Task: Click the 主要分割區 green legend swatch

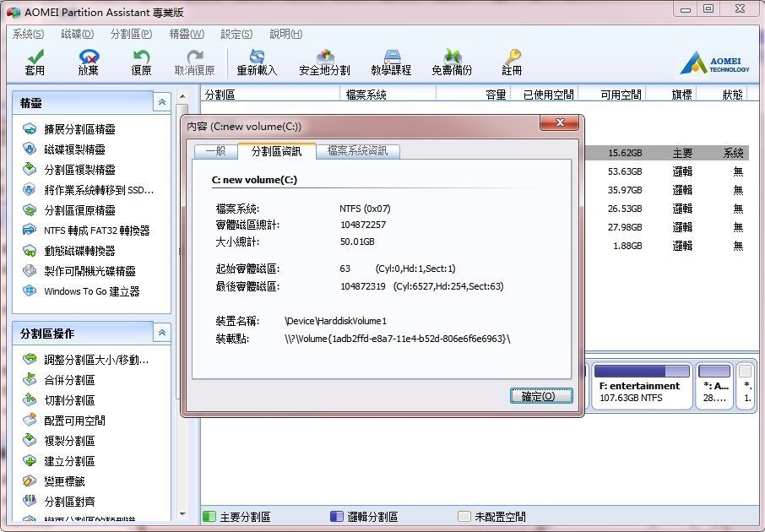Action: [209, 517]
